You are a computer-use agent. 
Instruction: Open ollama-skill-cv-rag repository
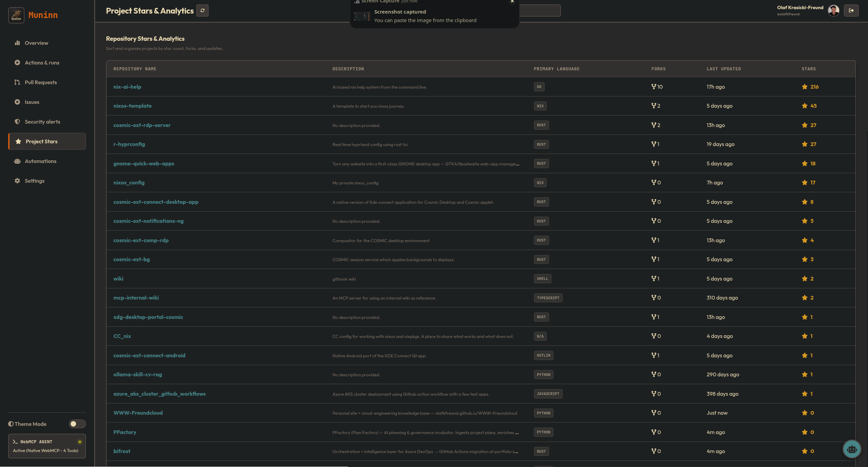[x=138, y=374]
